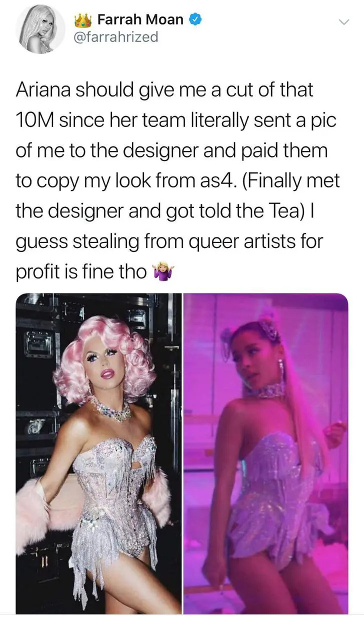Open the Farrah Moan display name
Screen dimensions: 364x619
click(x=140, y=20)
